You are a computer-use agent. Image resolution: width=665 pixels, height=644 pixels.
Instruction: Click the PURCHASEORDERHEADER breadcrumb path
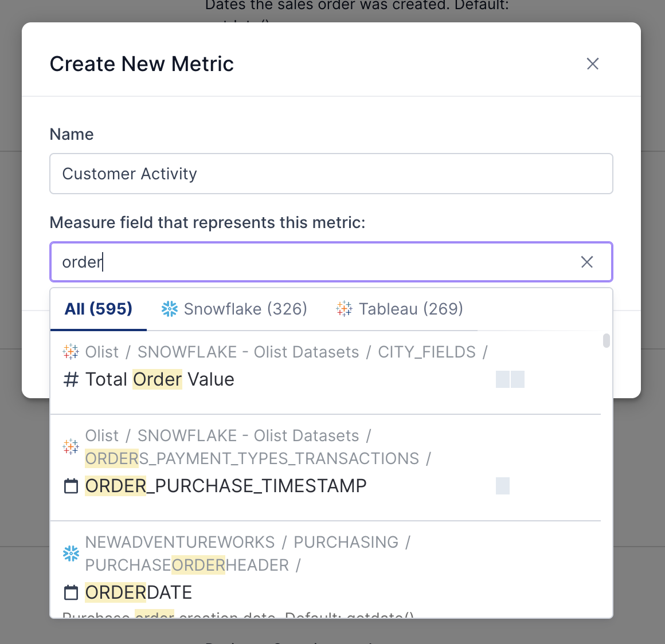(x=187, y=566)
